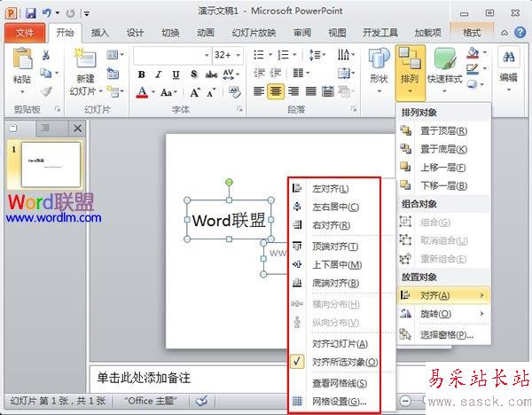
Task: Open the Change Case dropdown
Action: point(168,92)
